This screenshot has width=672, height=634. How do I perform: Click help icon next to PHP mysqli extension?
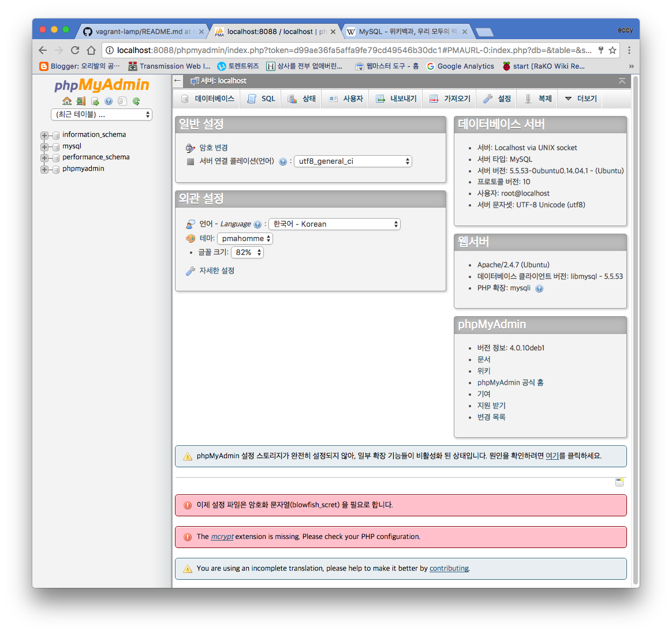(x=540, y=288)
